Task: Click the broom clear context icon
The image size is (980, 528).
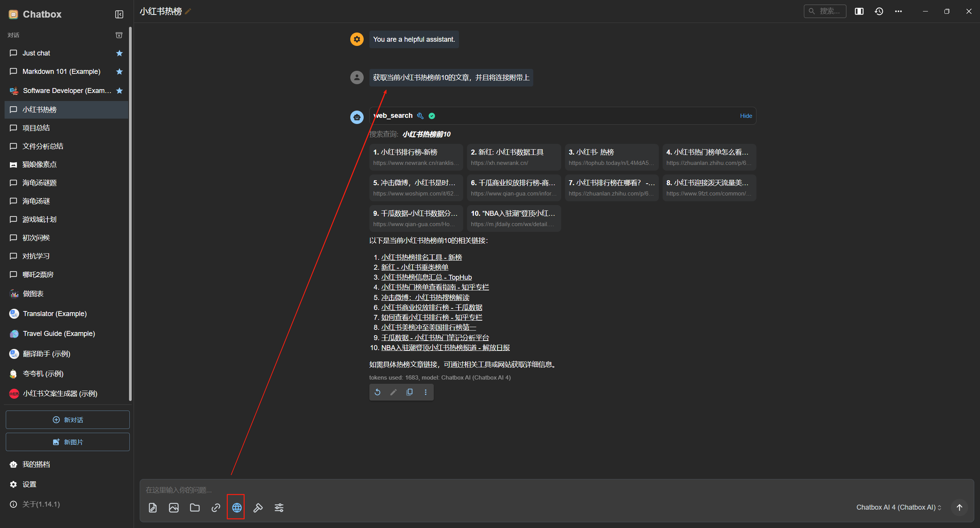Action: click(x=258, y=508)
